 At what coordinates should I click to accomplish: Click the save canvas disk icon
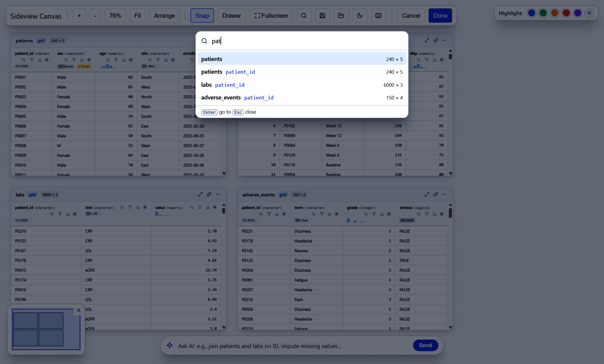click(322, 16)
